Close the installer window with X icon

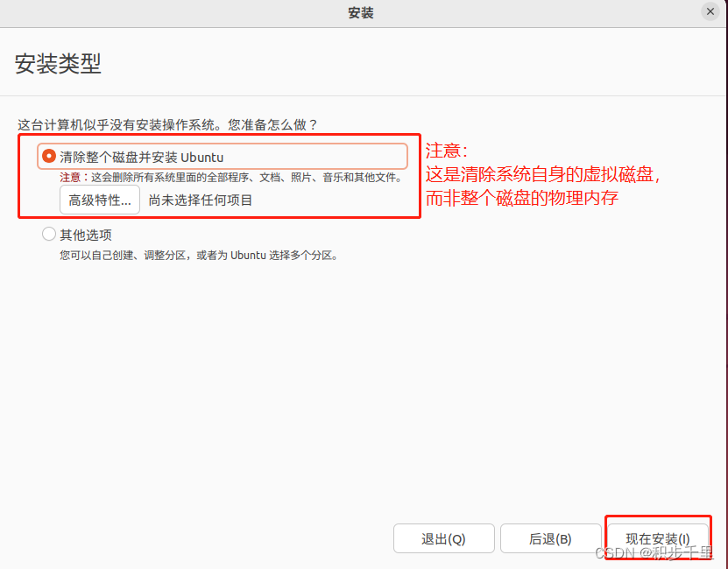pos(710,11)
